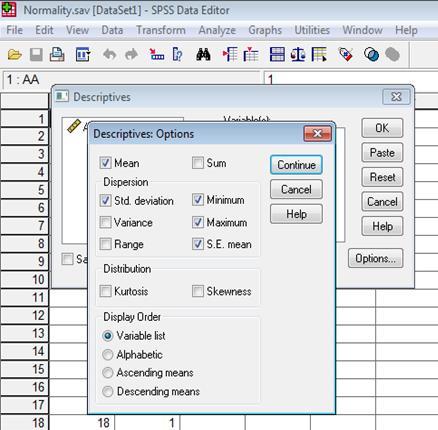Click the Save disk icon
This screenshot has width=438, height=430.
tap(36, 54)
